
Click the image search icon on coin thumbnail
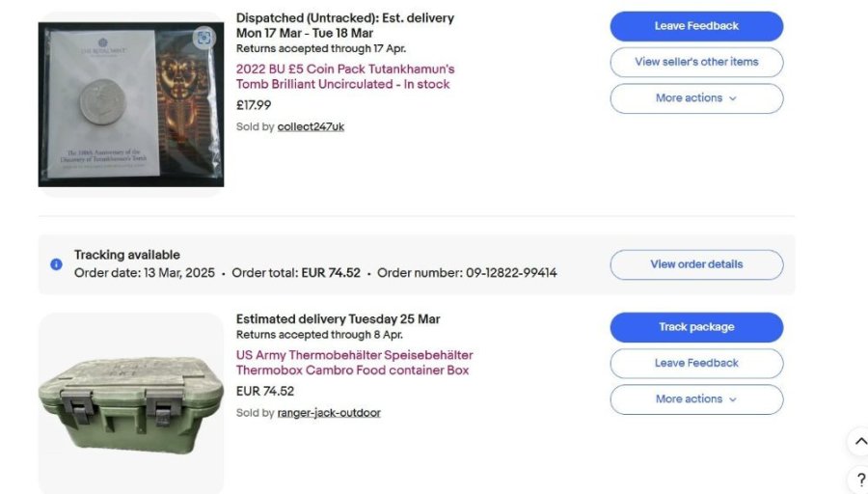tap(203, 38)
